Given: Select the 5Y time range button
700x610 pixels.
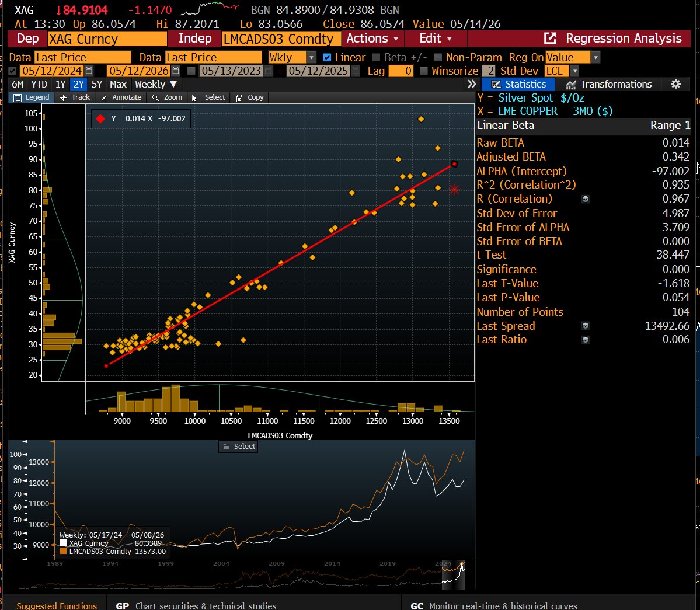Looking at the screenshot, I should click(x=97, y=84).
